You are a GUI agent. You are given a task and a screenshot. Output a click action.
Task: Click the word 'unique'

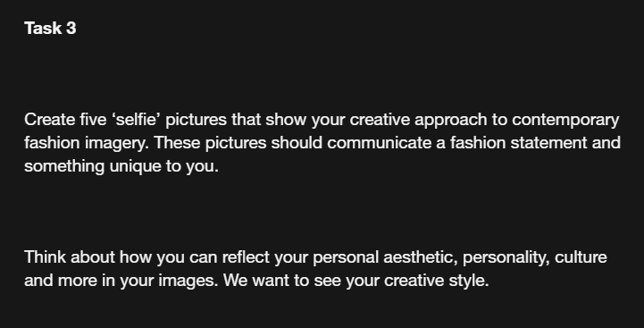click(135, 167)
